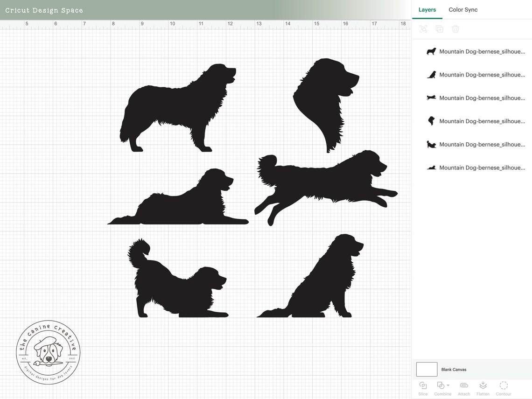Expand the Combine dropdown arrow
Image resolution: width=532 pixels, height=399 pixels.
(448, 385)
